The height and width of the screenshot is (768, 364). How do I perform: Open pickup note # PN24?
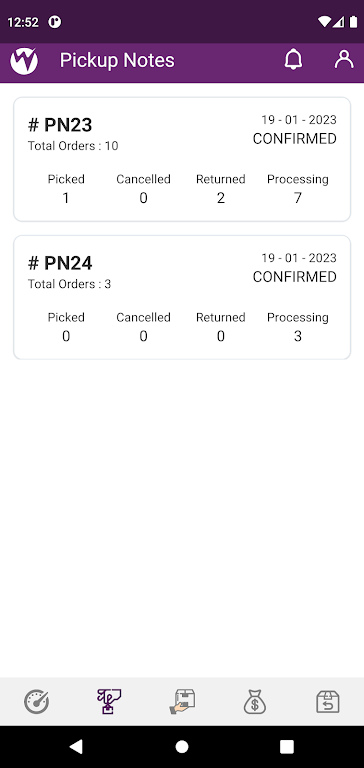[182, 297]
